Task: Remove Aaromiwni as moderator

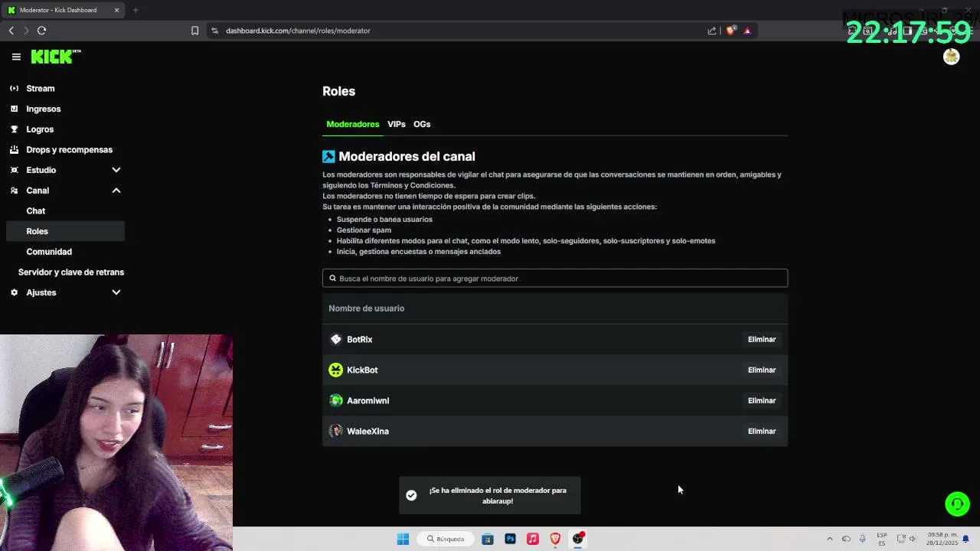Action: [x=762, y=400]
